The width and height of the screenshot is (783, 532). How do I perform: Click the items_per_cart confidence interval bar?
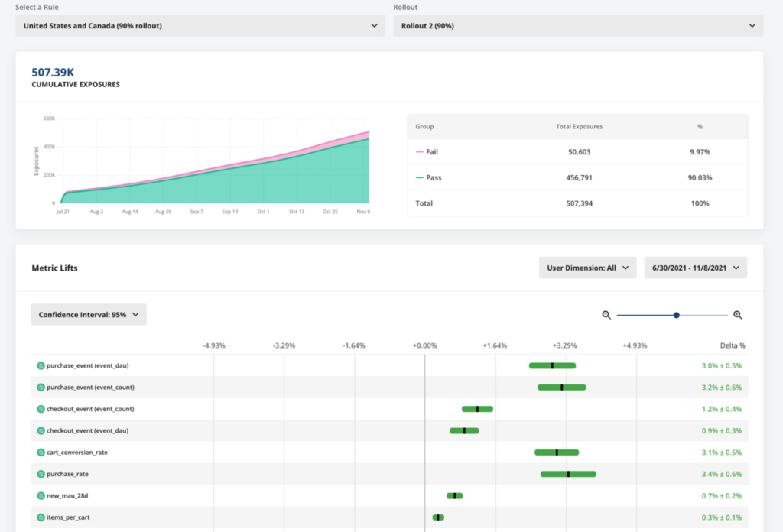[x=438, y=517]
